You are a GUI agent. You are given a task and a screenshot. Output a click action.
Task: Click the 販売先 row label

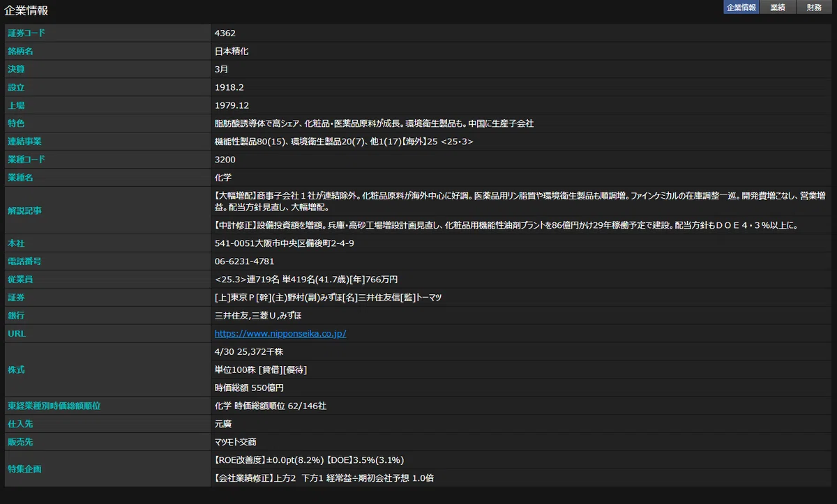[x=20, y=442]
